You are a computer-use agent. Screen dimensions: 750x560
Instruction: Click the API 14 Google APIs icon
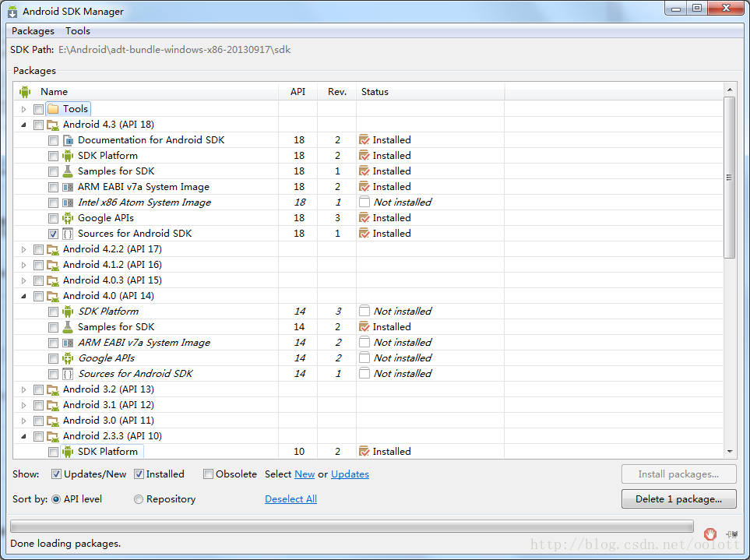point(68,358)
